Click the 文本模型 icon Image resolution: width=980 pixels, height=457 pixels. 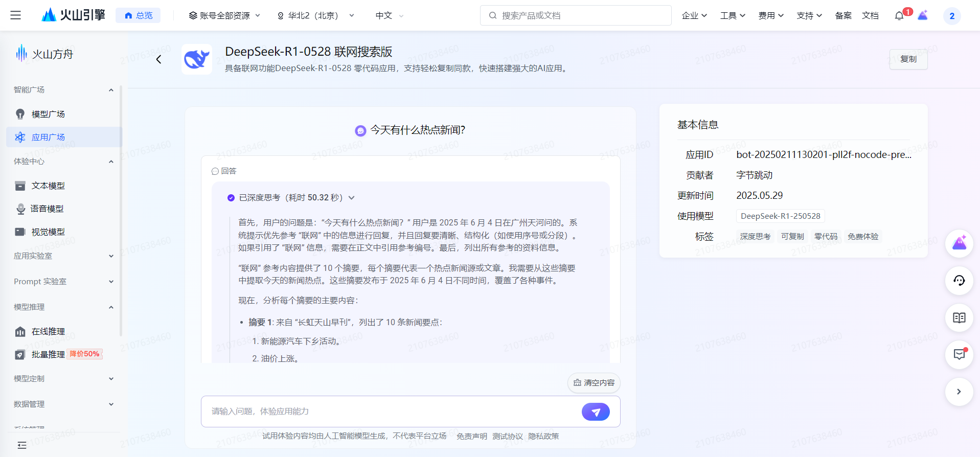pyautogui.click(x=20, y=186)
